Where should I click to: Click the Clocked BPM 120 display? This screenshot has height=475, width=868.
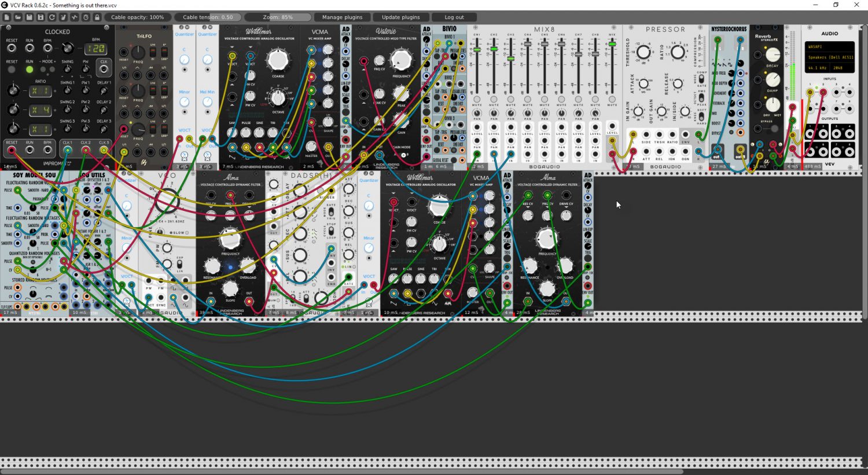[96, 49]
